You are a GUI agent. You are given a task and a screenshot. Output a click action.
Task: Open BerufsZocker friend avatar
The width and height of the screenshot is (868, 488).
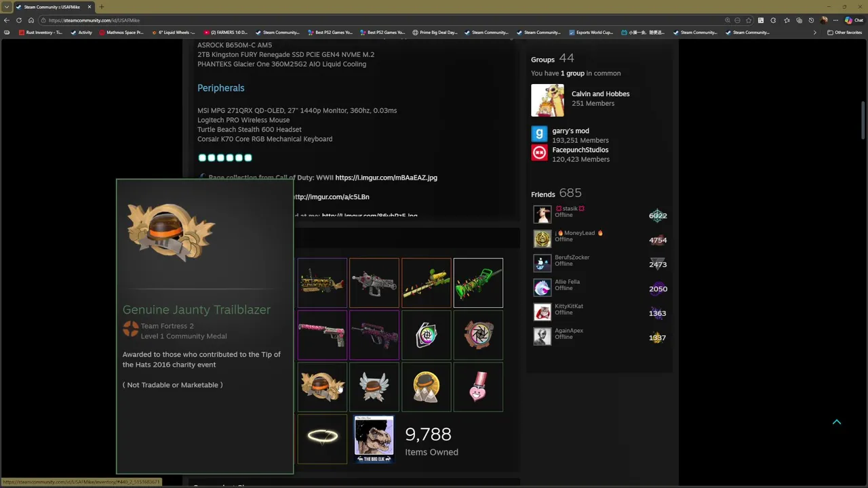(542, 264)
